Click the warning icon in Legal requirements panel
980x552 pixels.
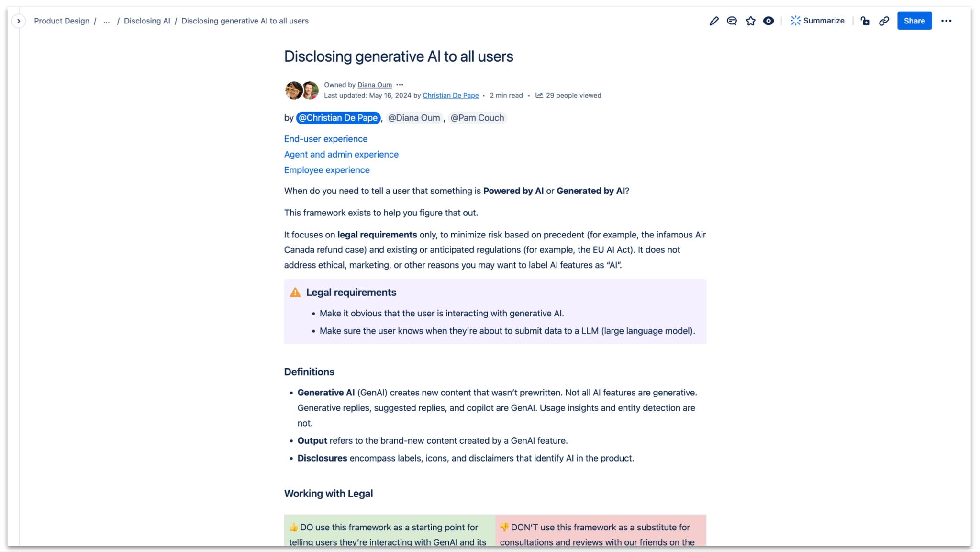[295, 292]
